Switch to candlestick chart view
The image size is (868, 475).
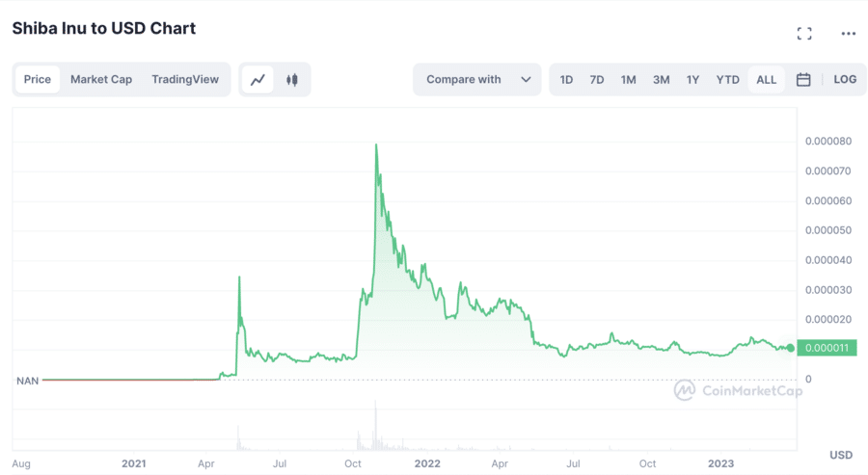pyautogui.click(x=291, y=80)
